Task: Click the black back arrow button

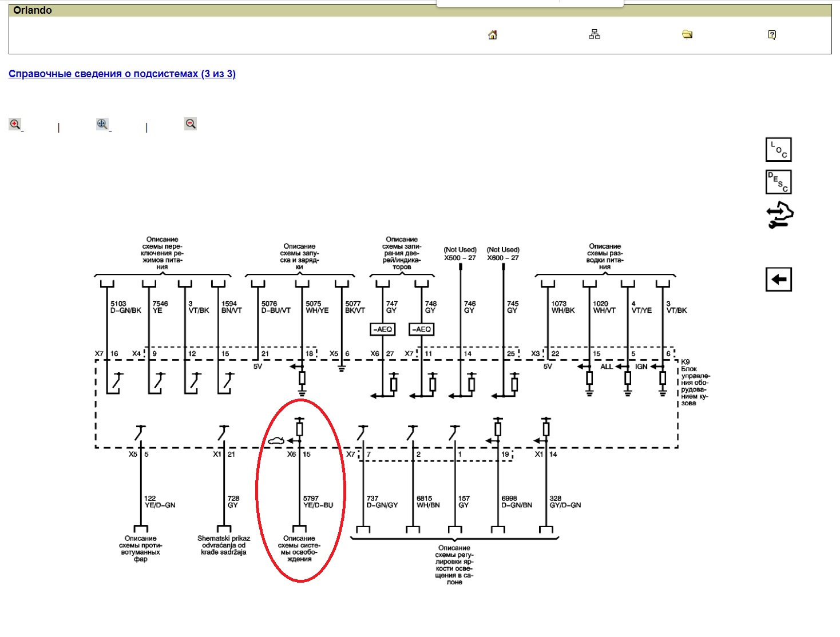Action: 778,280
